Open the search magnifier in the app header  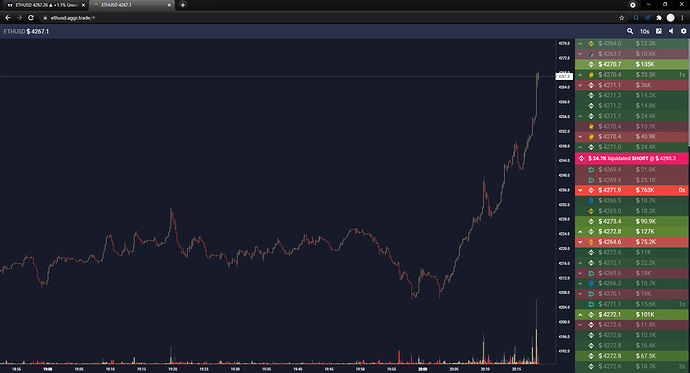click(630, 31)
